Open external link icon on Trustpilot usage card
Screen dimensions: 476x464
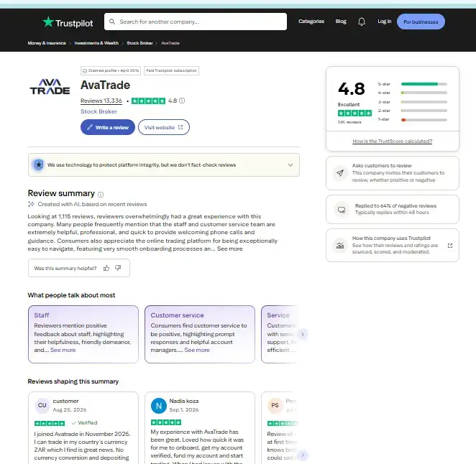click(450, 246)
